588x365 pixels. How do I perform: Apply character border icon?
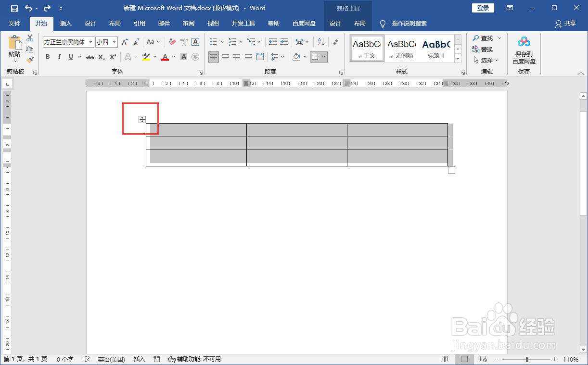(x=195, y=42)
